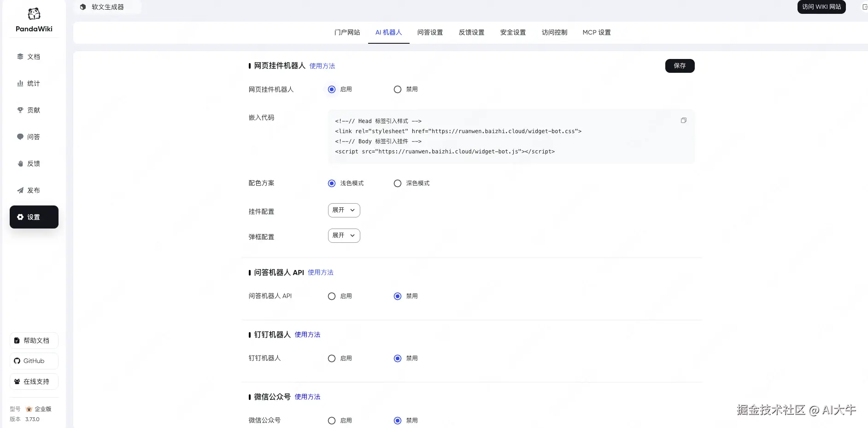Click the version number 3.73.0

pyautogui.click(x=32, y=419)
